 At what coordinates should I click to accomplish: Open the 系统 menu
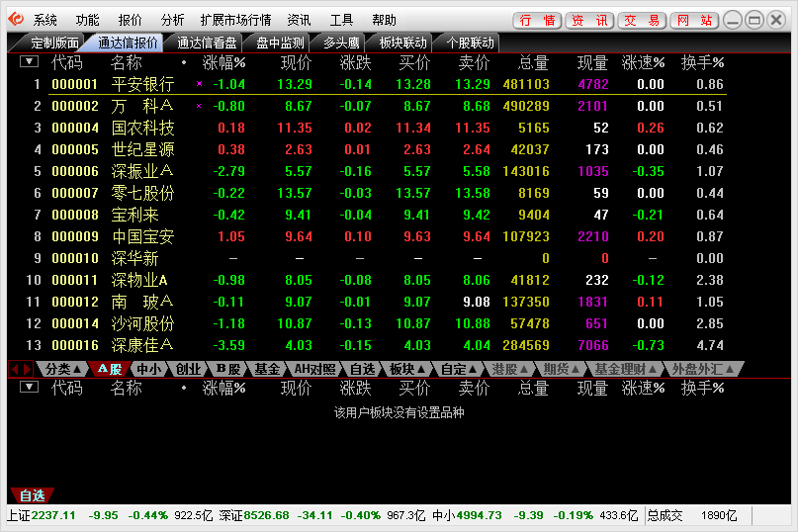44,20
